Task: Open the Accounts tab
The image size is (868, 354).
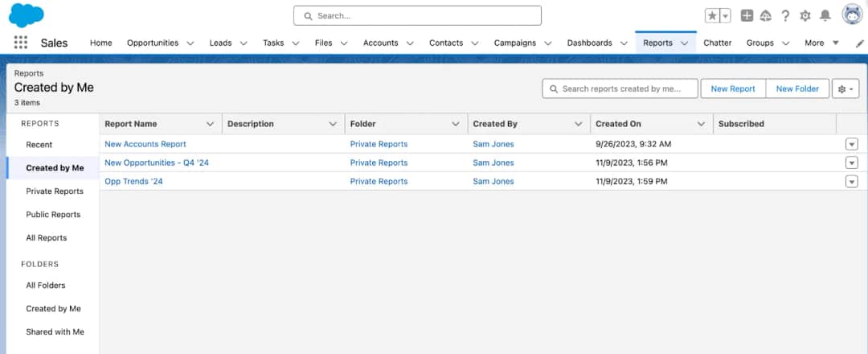Action: coord(380,43)
